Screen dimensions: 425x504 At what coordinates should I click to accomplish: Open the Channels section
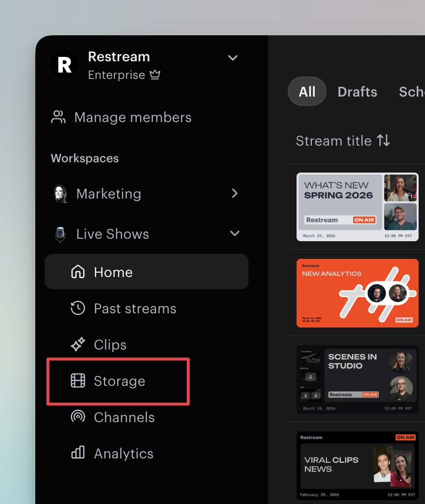click(125, 417)
